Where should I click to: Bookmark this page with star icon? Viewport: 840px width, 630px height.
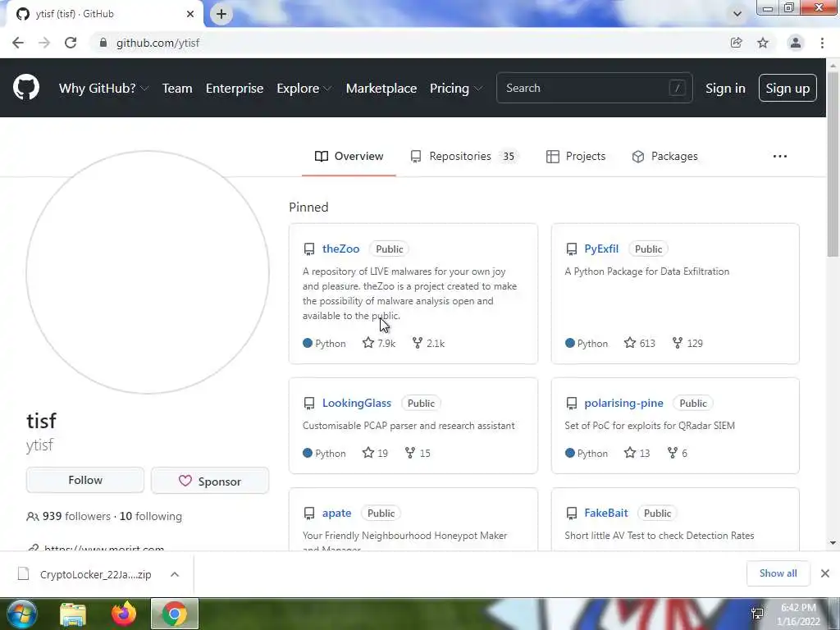pos(763,43)
